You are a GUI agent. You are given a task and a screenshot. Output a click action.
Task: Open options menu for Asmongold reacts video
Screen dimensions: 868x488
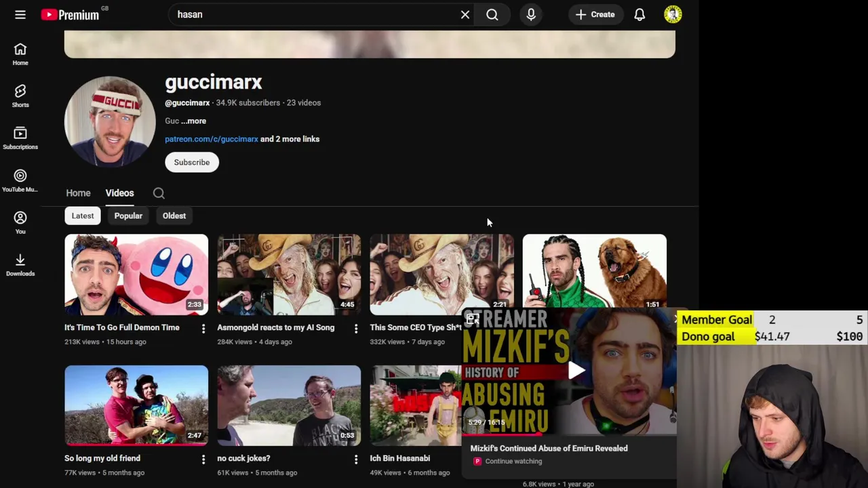355,329
